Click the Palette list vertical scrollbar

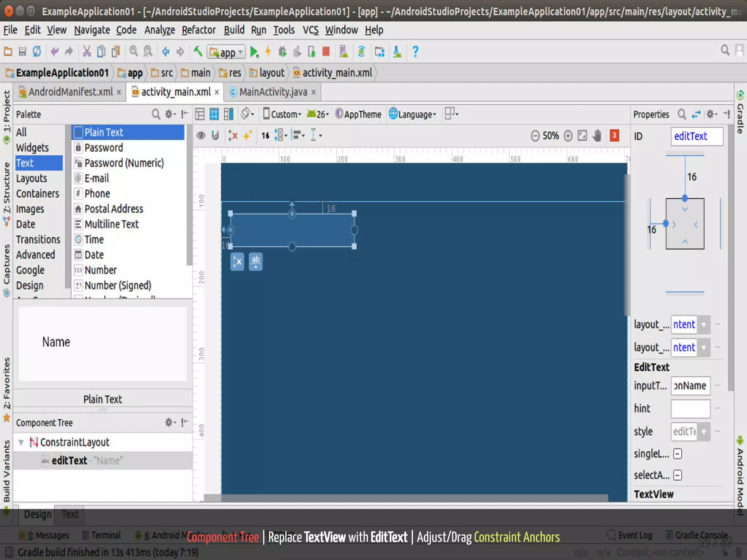[189, 195]
